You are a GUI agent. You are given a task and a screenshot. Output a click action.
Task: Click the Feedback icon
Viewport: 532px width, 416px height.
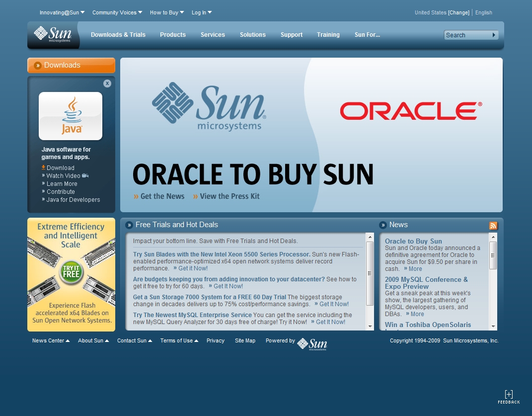click(x=509, y=396)
